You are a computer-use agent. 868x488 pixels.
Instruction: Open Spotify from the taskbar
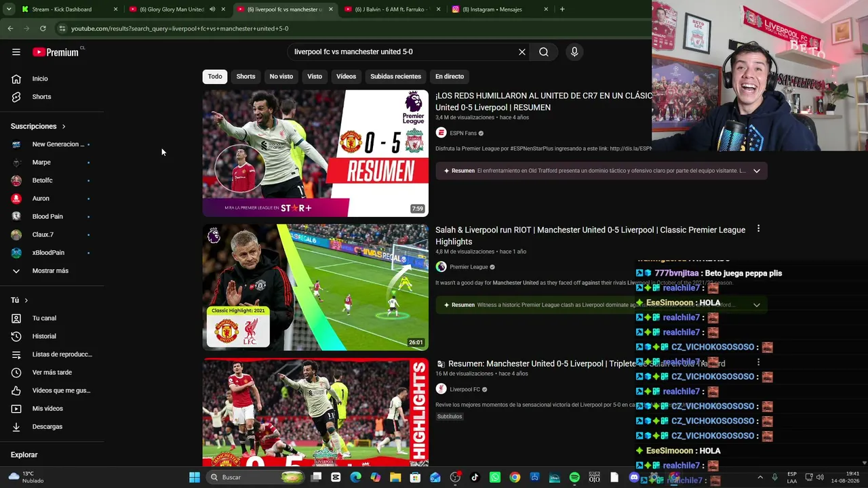pos(574,477)
